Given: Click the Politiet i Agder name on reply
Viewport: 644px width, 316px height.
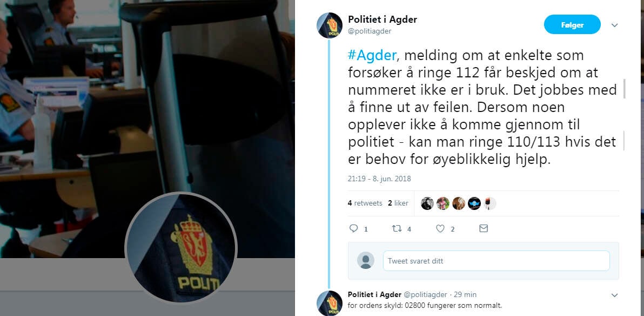Looking at the screenshot, I should coord(374,294).
